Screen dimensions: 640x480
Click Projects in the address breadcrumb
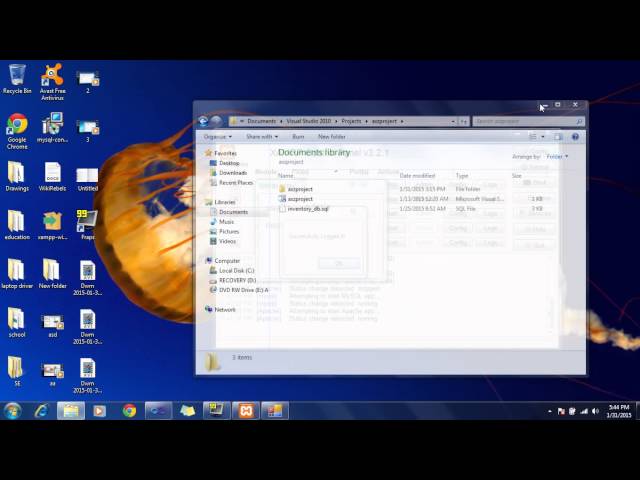[351, 121]
